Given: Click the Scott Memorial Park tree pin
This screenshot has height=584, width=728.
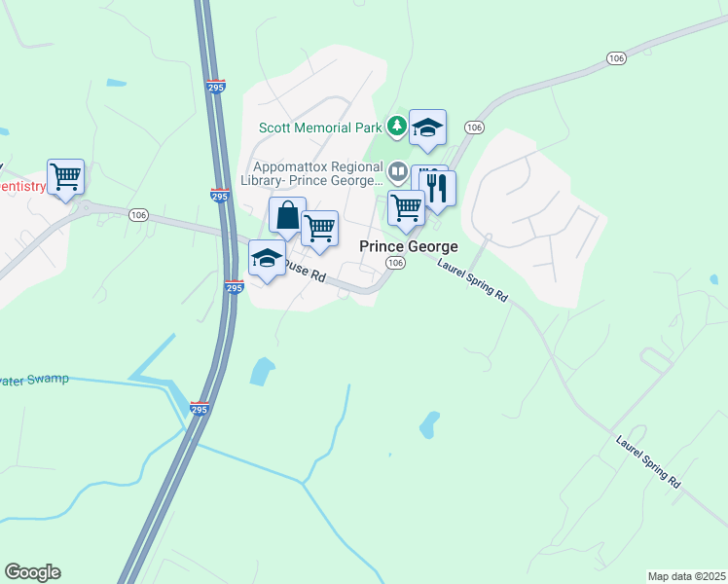Looking at the screenshot, I should point(396,127).
